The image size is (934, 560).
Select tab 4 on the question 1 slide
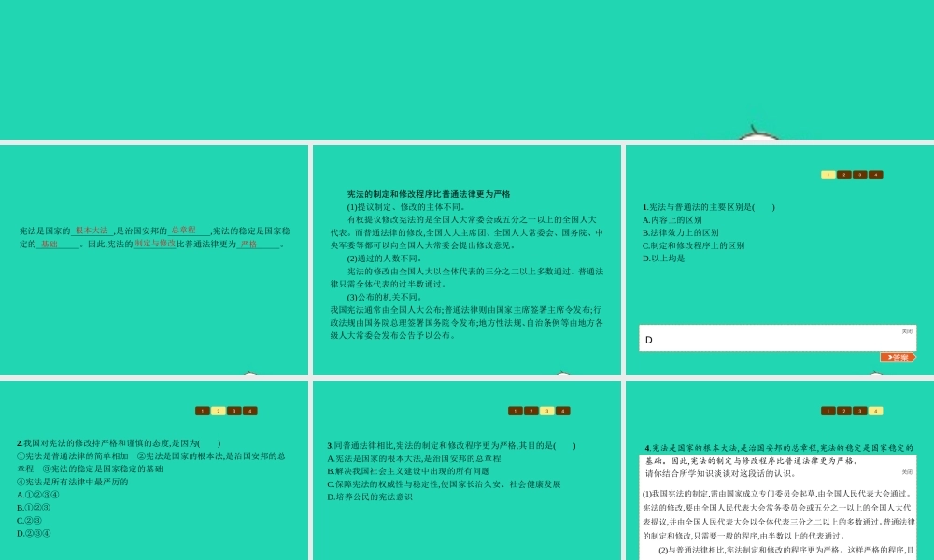876,175
